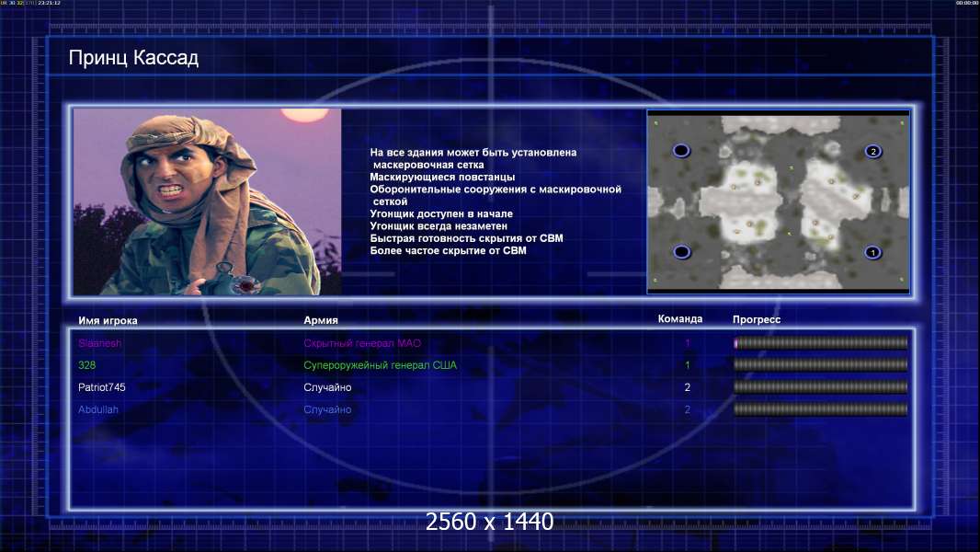Click the map preview thumbnail
The height and width of the screenshot is (552, 980).
pyautogui.click(x=778, y=201)
